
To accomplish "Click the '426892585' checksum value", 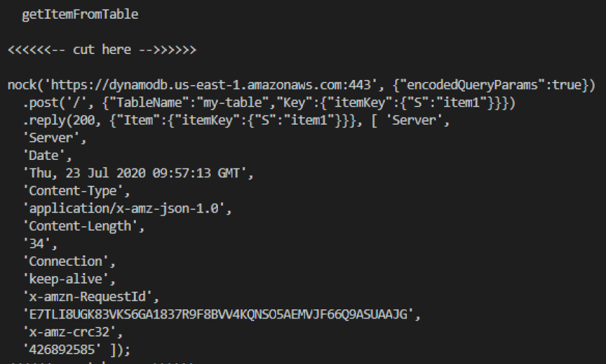I will coord(62,350).
